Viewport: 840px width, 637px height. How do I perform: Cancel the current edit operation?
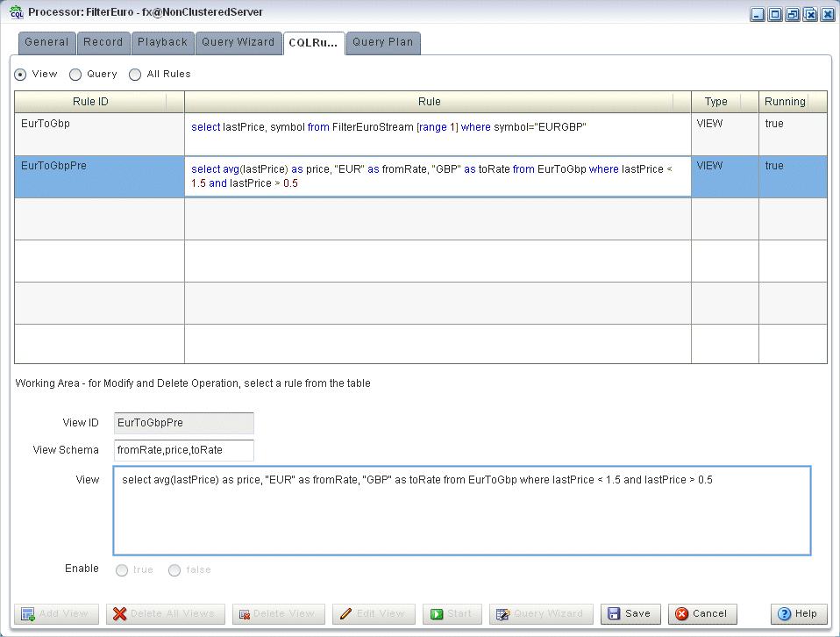click(702, 614)
